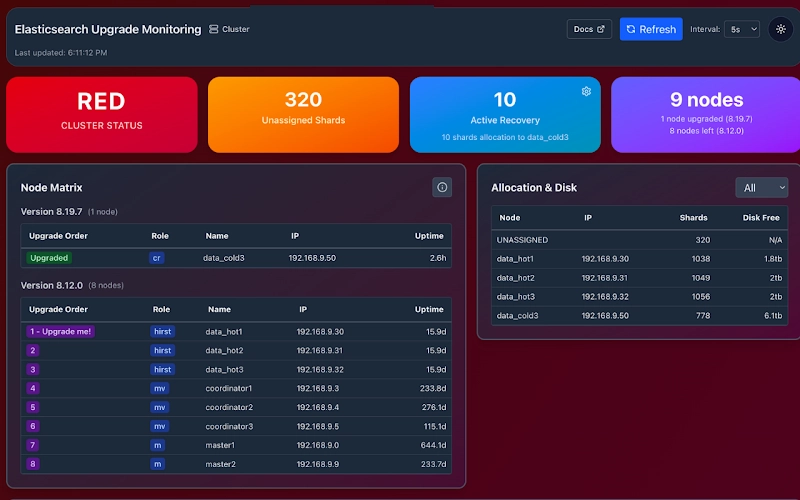This screenshot has height=500, width=800.
Task: Click the 2.6h uptime for data_cold3
Action: pos(438,258)
